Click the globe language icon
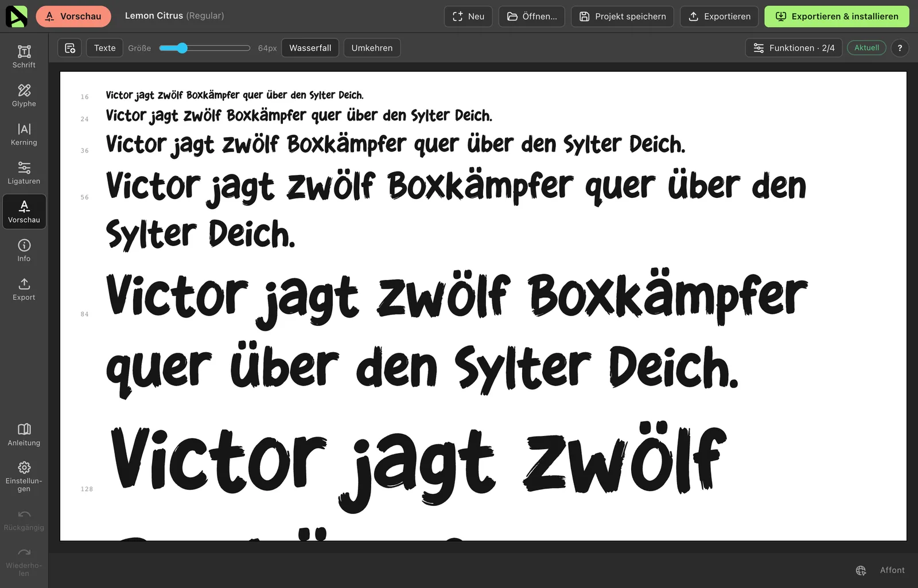 [x=861, y=570]
